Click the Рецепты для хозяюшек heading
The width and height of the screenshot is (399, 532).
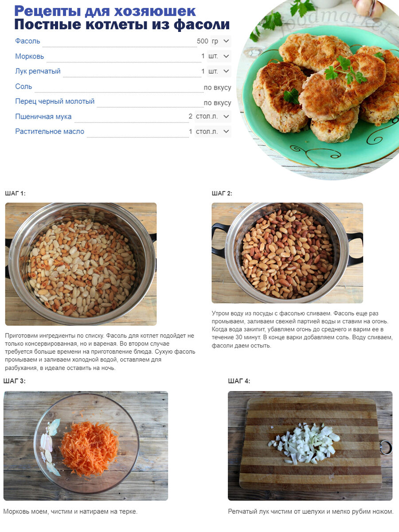pyautogui.click(x=105, y=11)
